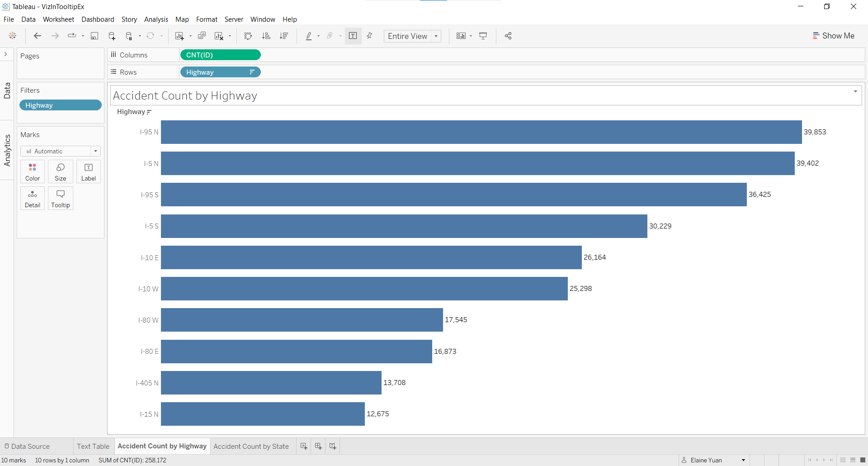Click the Swap Rows and Columns icon
The height and width of the screenshot is (466, 868).
pyautogui.click(x=248, y=36)
